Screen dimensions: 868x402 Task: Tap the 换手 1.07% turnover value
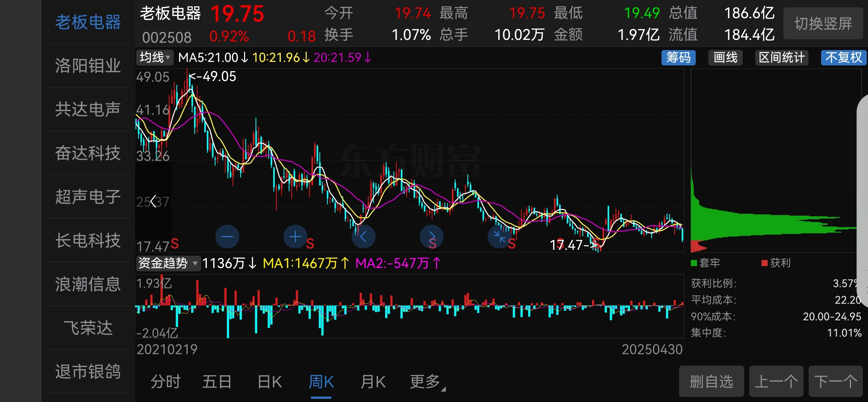[x=411, y=35]
